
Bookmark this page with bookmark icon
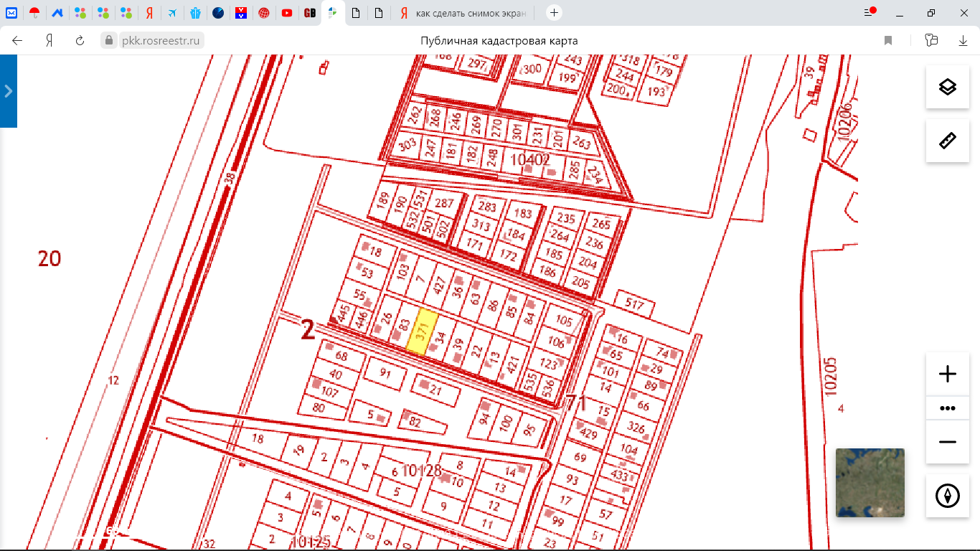click(x=888, y=41)
